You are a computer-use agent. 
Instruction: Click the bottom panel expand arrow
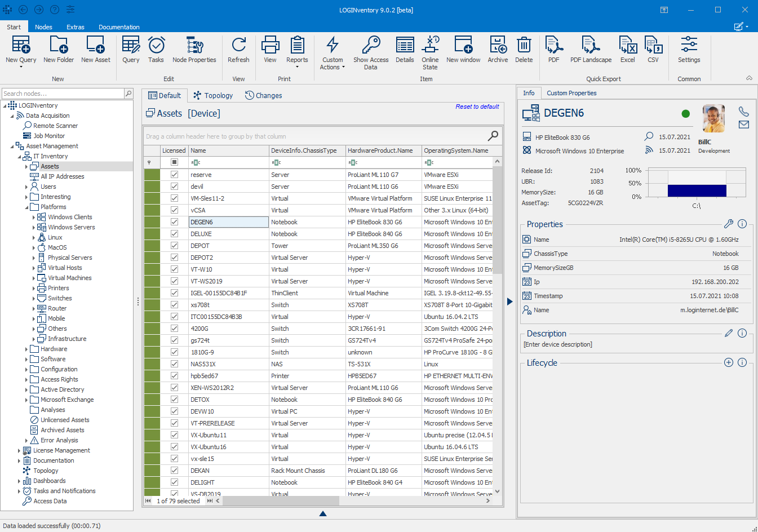coord(323,513)
